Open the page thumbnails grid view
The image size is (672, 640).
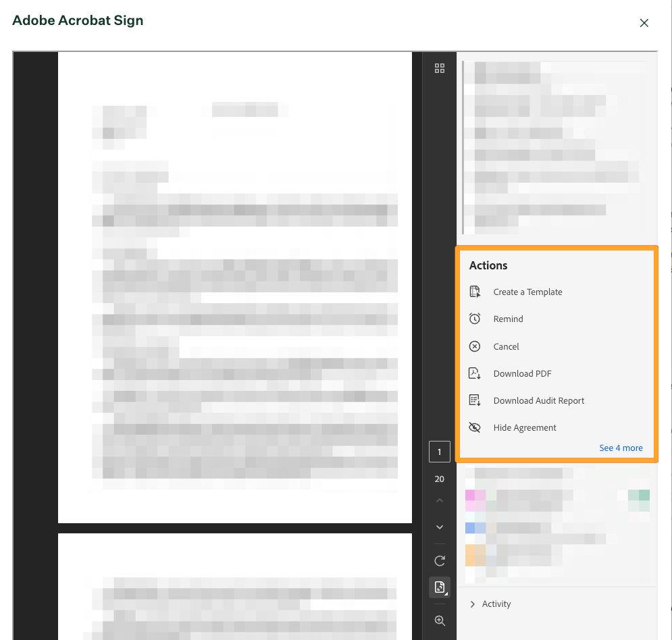pyautogui.click(x=440, y=68)
